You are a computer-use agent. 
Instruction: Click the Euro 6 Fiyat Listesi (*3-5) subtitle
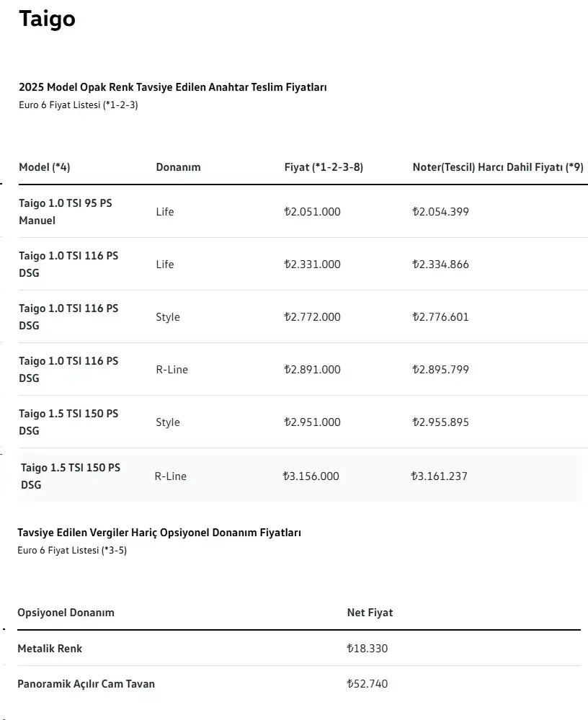coord(72,550)
